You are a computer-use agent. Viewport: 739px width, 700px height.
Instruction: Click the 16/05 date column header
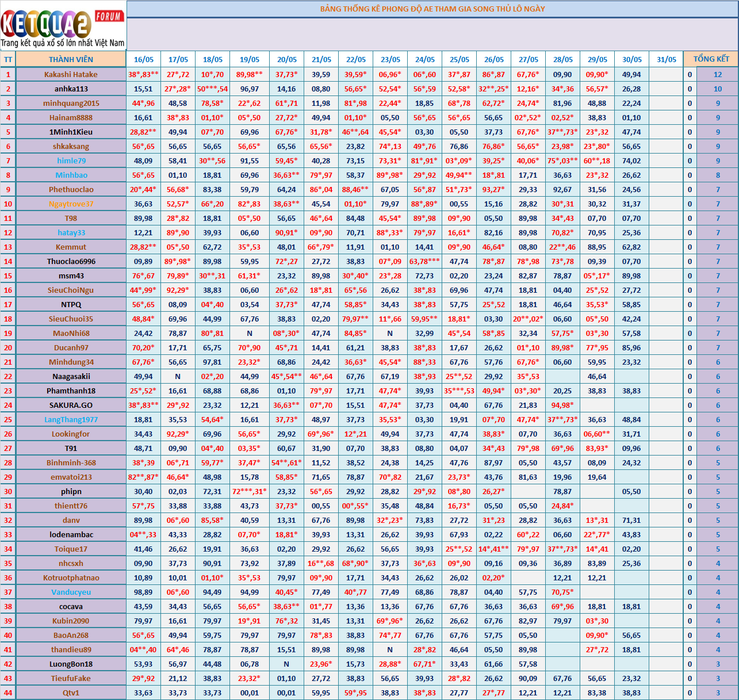143,59
